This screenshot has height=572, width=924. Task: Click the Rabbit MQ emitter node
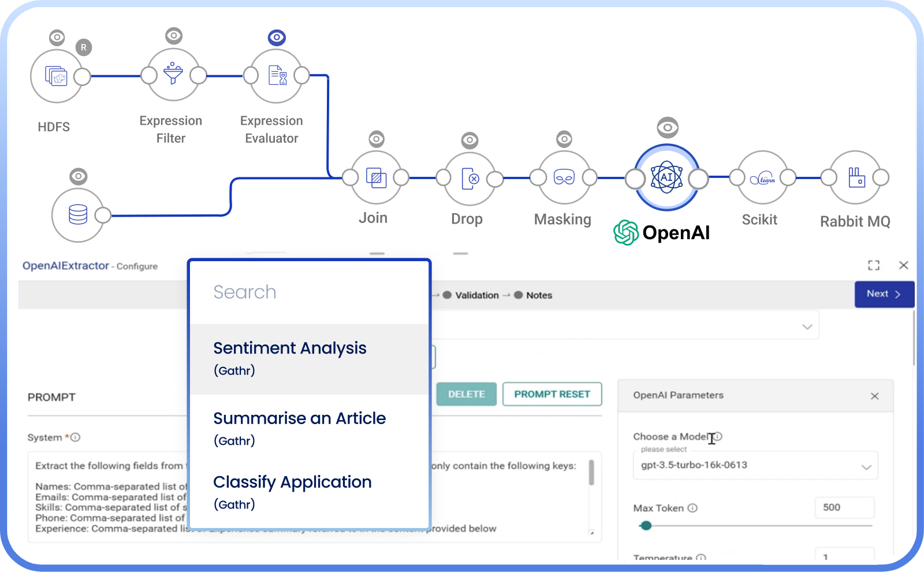(x=855, y=177)
